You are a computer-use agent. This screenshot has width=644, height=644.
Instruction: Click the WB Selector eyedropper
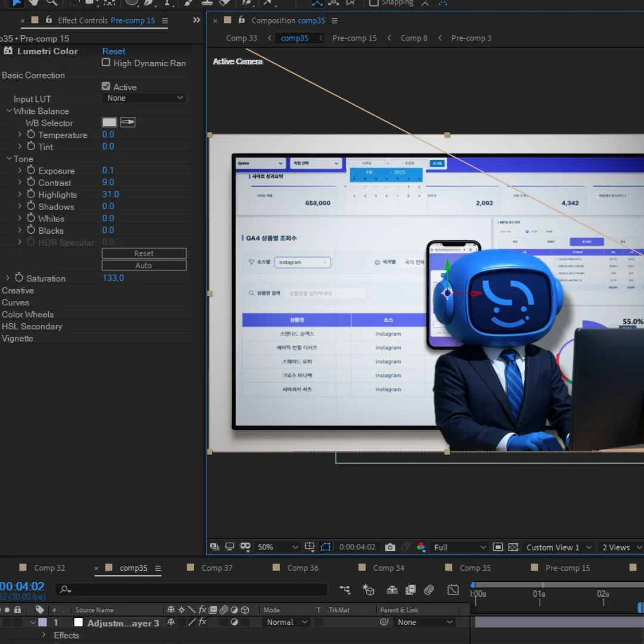pos(128,122)
